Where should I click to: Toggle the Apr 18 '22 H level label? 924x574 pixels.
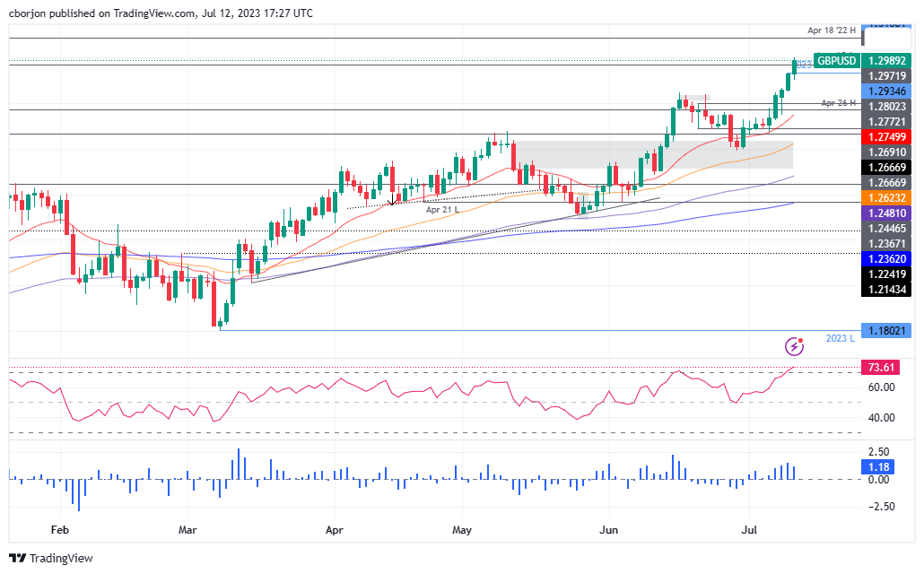click(830, 30)
